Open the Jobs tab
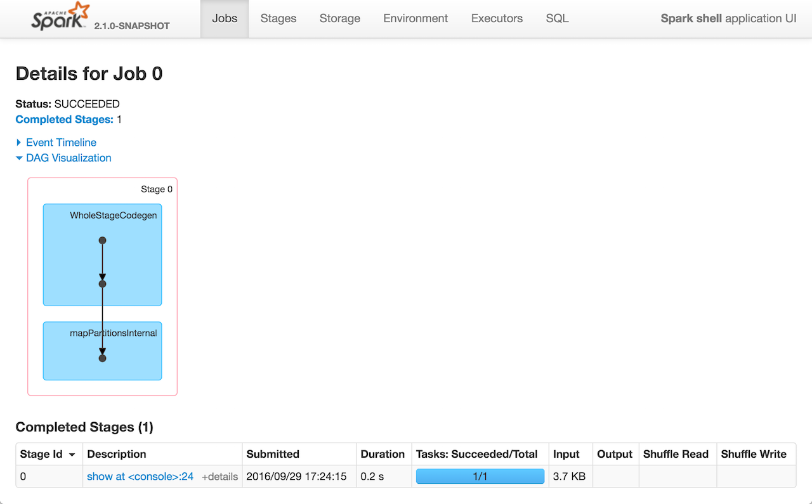This screenshot has height=504, width=812. 225,18
